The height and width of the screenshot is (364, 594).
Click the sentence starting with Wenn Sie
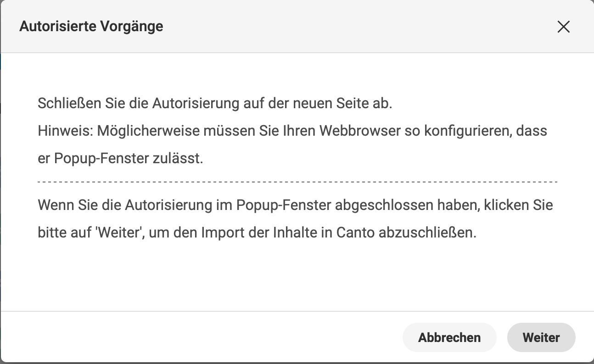pyautogui.click(x=295, y=219)
